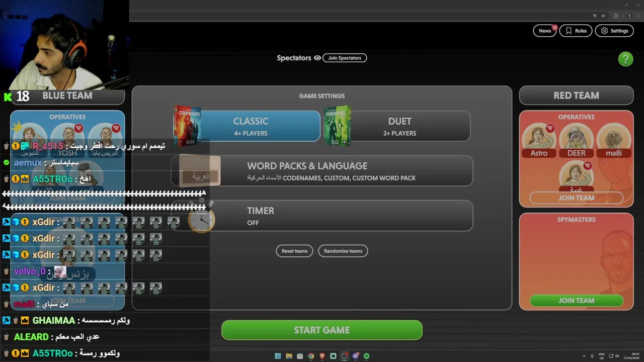Click ALEARD username in chat overlay

coord(31,337)
